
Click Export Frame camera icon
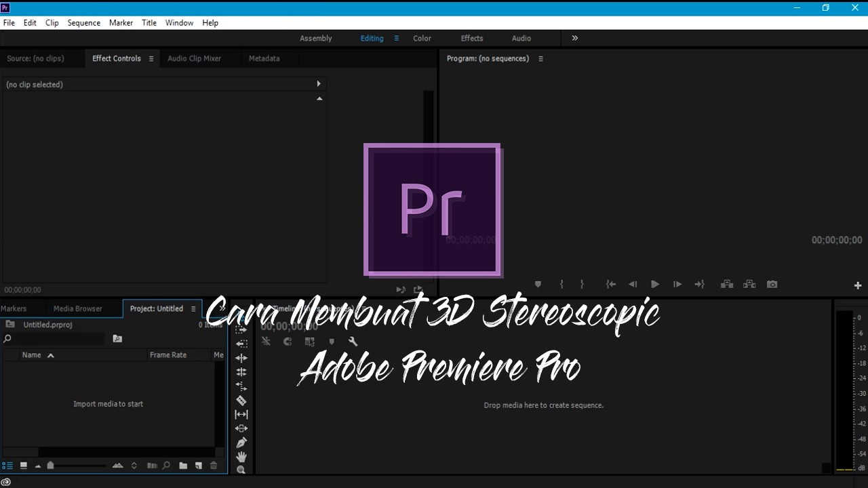point(772,285)
